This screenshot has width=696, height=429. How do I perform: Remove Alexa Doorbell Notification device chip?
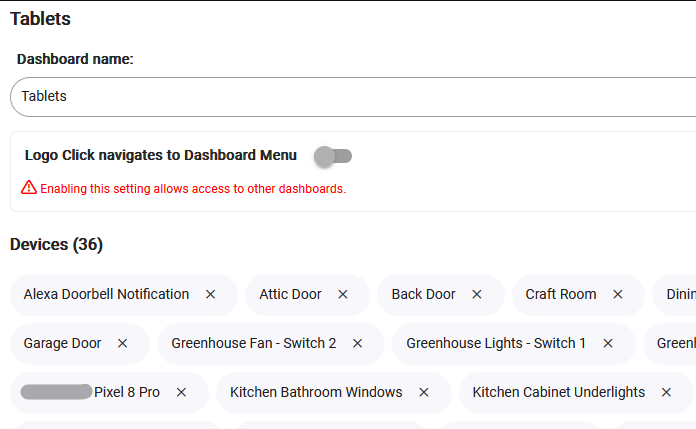coord(211,295)
